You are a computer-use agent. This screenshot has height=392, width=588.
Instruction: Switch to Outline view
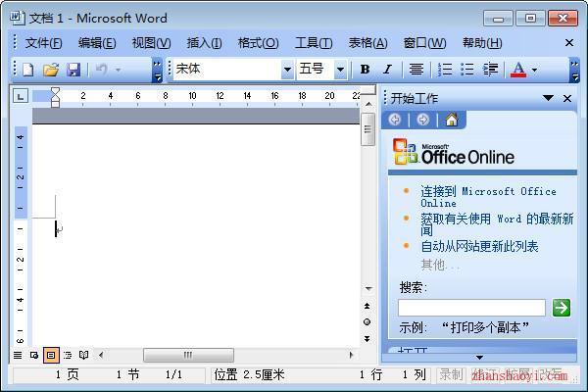[x=68, y=355]
